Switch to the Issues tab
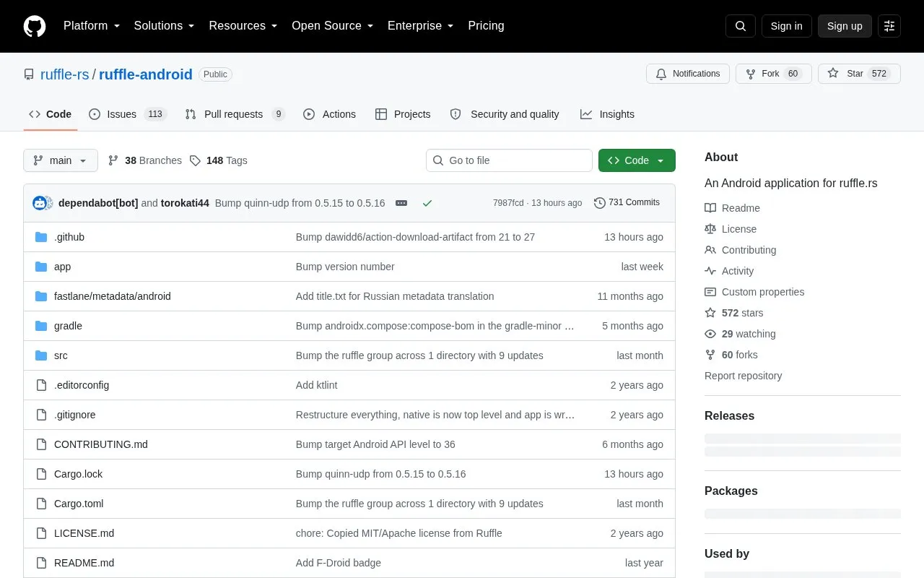Viewport: 924px width, 578px height. point(128,114)
